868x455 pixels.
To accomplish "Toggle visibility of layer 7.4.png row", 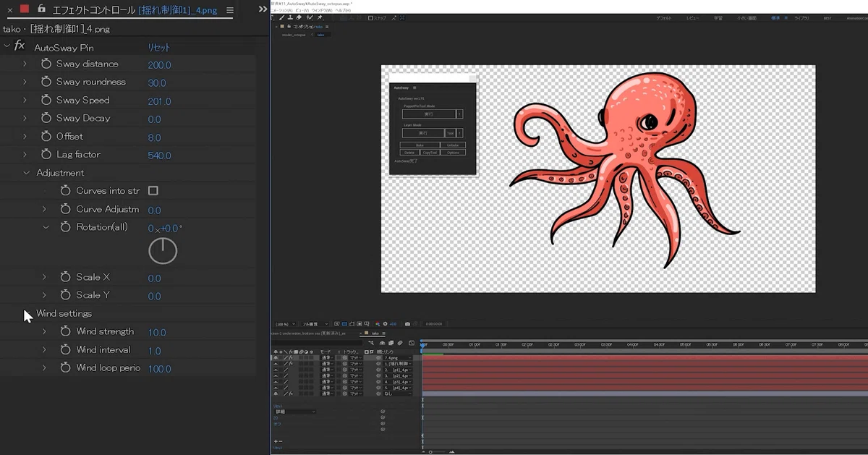I will (x=275, y=358).
